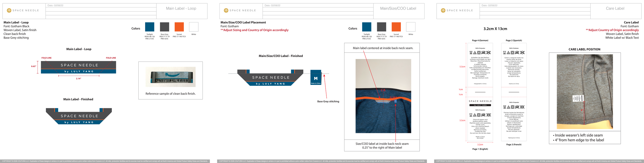Image resolution: width=644 pixels, height=163 pixels.
Task: Click 'Page 2 (Spanish)' caption
Action: (514, 40)
